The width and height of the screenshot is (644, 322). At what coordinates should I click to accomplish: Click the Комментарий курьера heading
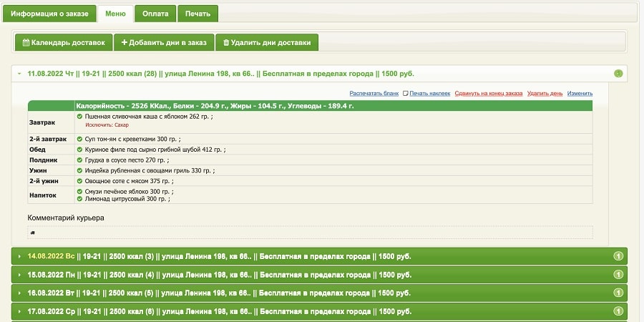click(x=66, y=218)
